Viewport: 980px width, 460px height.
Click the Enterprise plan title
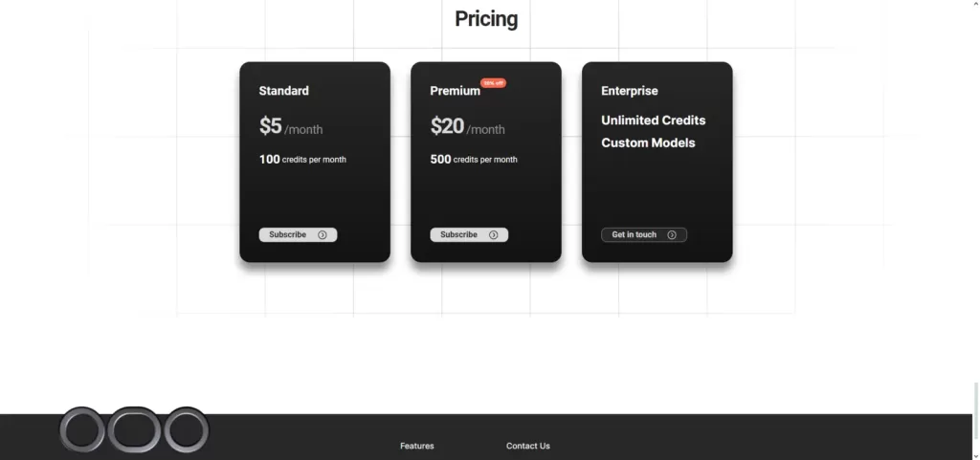tap(630, 91)
